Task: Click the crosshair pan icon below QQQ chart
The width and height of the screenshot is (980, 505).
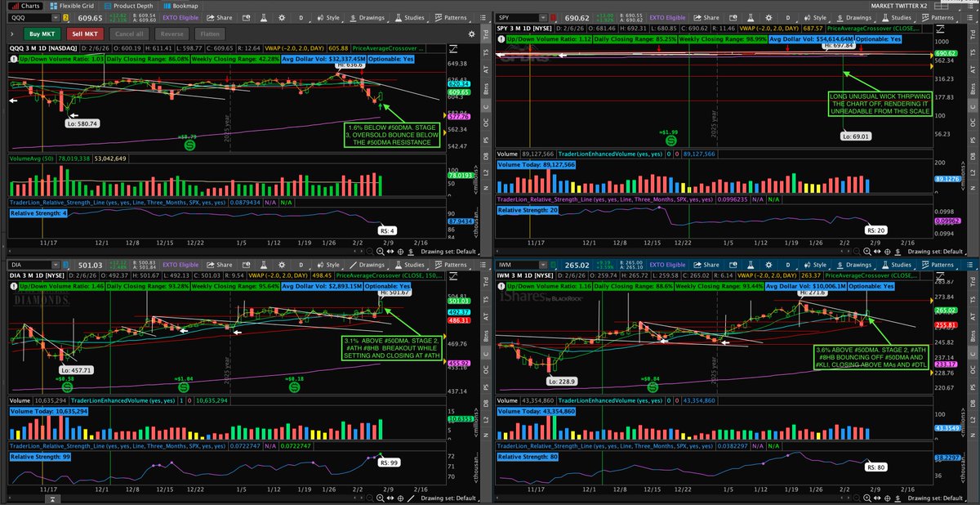Action: click(x=400, y=252)
